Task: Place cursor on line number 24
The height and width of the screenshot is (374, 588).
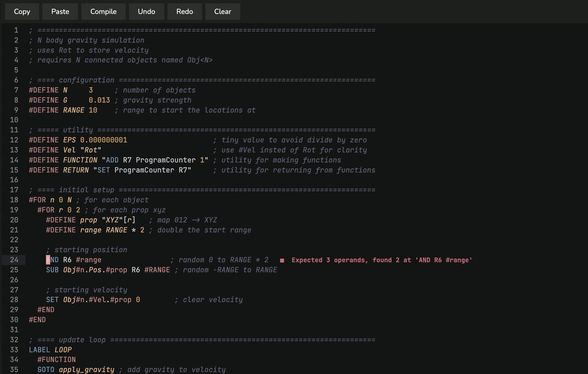Action: tap(14, 259)
